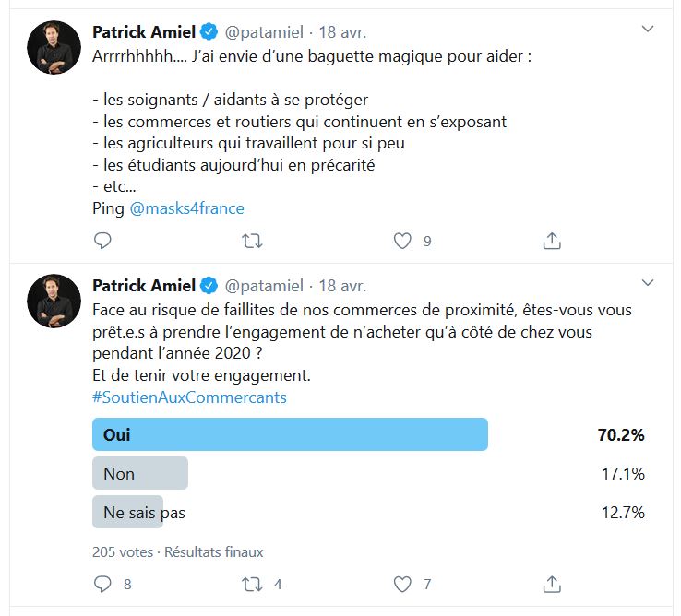681x616 pixels.
Task: Open the #SoutienAuxCommercants hashtag
Action: (189, 397)
